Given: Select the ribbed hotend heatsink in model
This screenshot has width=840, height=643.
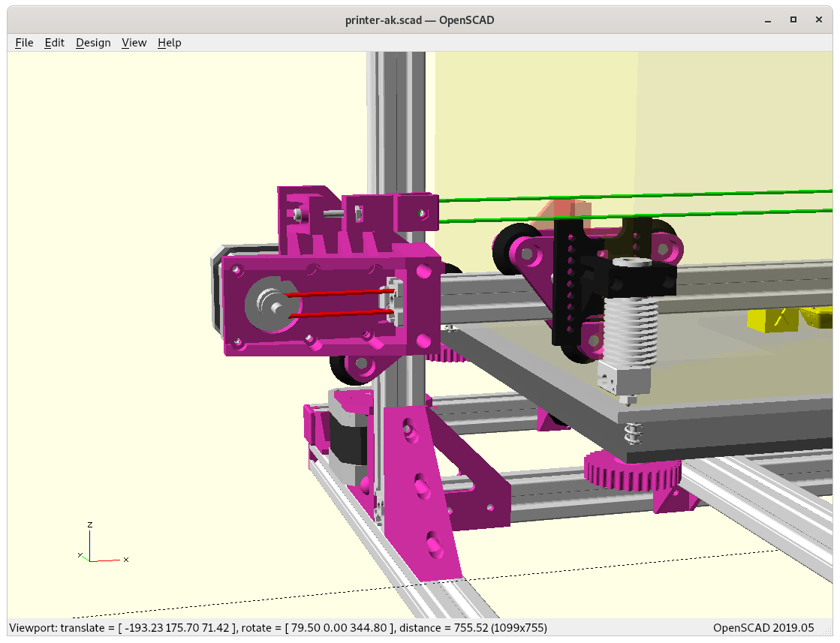Looking at the screenshot, I should coord(630,329).
